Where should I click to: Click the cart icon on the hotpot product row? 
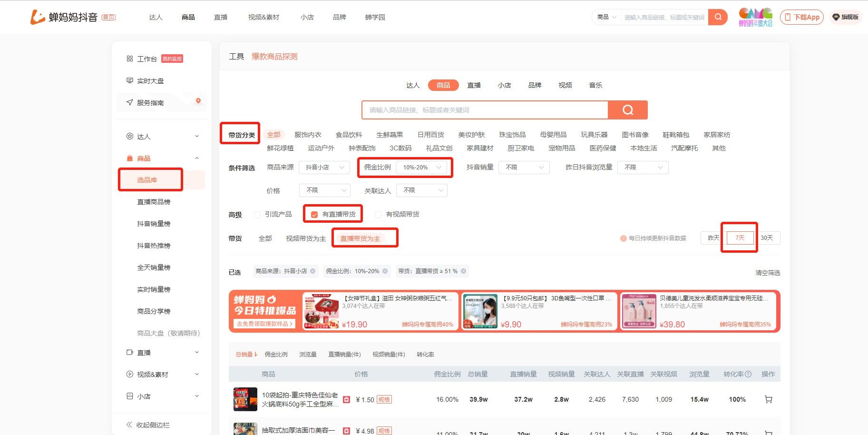pyautogui.click(x=768, y=399)
